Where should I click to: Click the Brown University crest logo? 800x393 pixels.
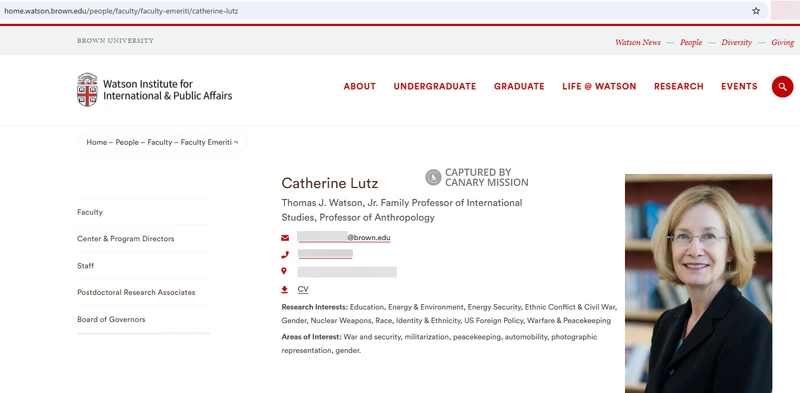pos(87,90)
